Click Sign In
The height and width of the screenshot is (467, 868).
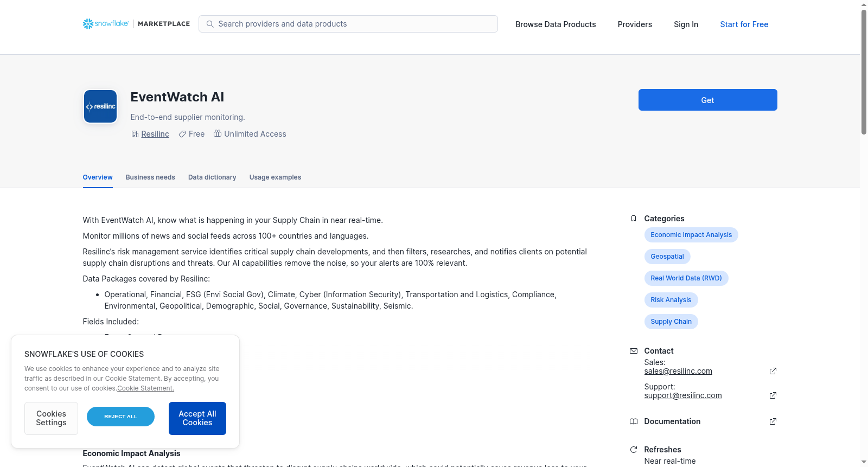686,24
